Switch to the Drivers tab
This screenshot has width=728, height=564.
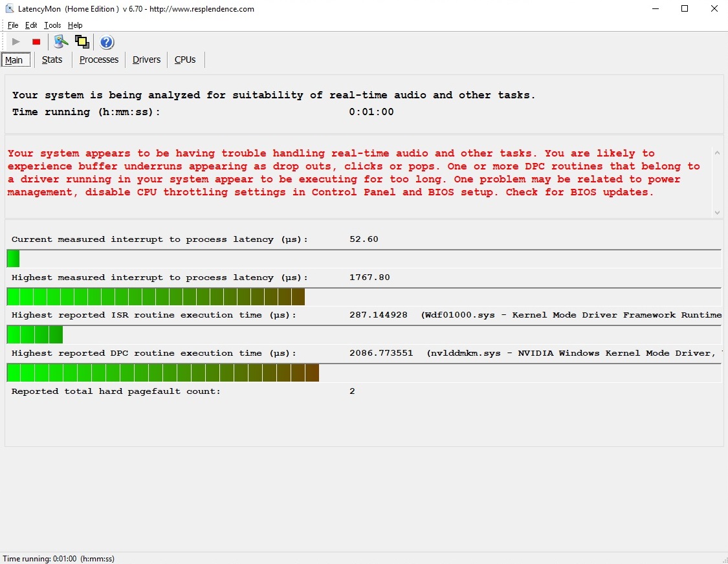(146, 60)
